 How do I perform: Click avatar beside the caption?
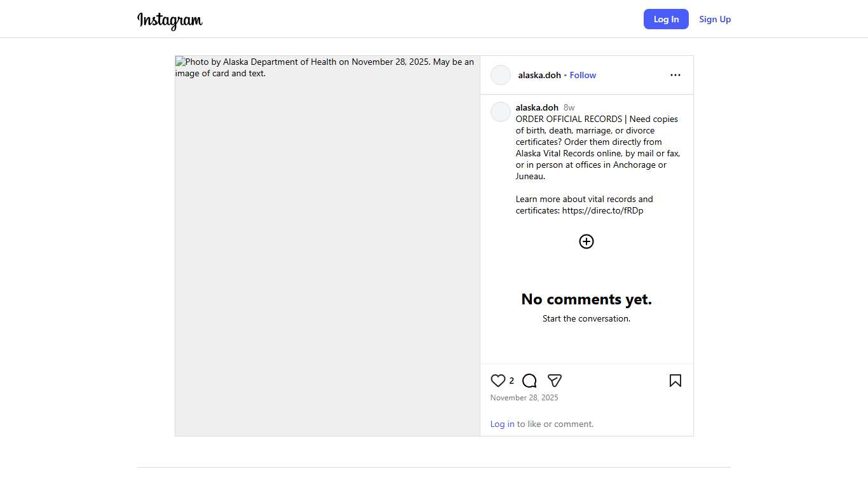pyautogui.click(x=501, y=112)
